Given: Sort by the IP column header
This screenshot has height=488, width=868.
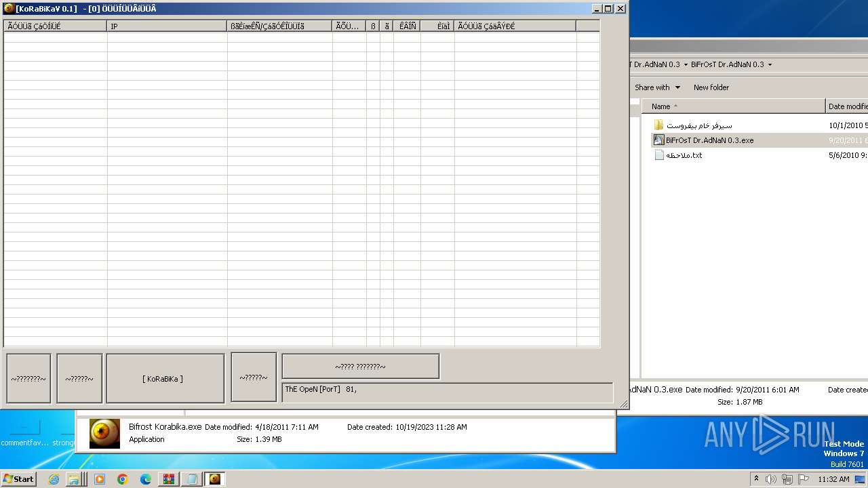Looking at the screenshot, I should [x=167, y=26].
